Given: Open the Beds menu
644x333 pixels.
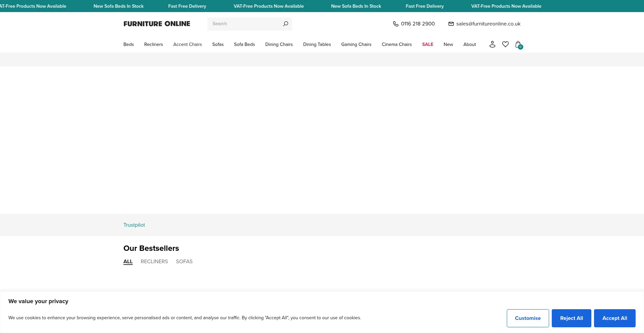Looking at the screenshot, I should 128,44.
